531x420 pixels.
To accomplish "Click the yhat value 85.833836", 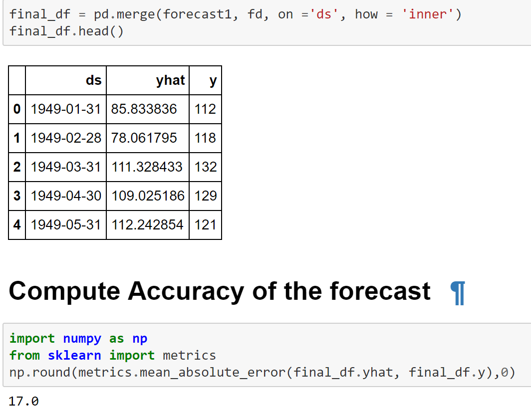I will point(144,109).
